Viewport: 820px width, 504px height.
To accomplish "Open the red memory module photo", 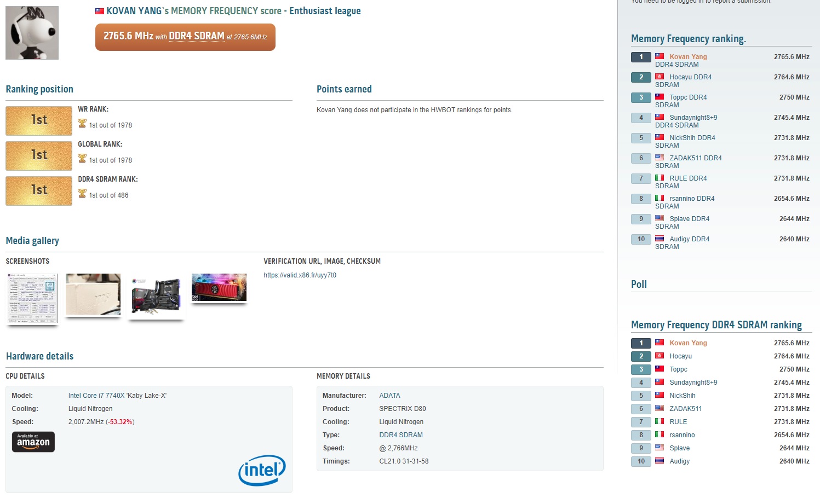I will [219, 287].
